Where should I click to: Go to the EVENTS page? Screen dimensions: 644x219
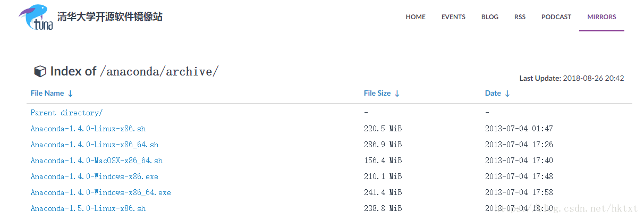[453, 17]
